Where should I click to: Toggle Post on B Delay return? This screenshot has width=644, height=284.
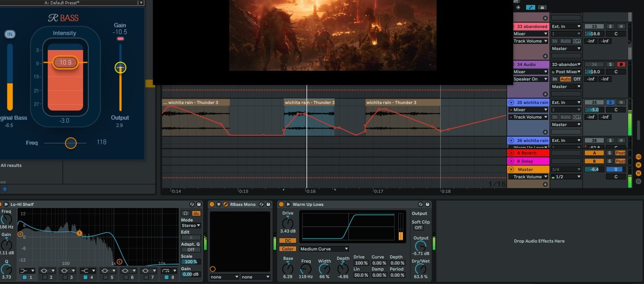pos(620,161)
